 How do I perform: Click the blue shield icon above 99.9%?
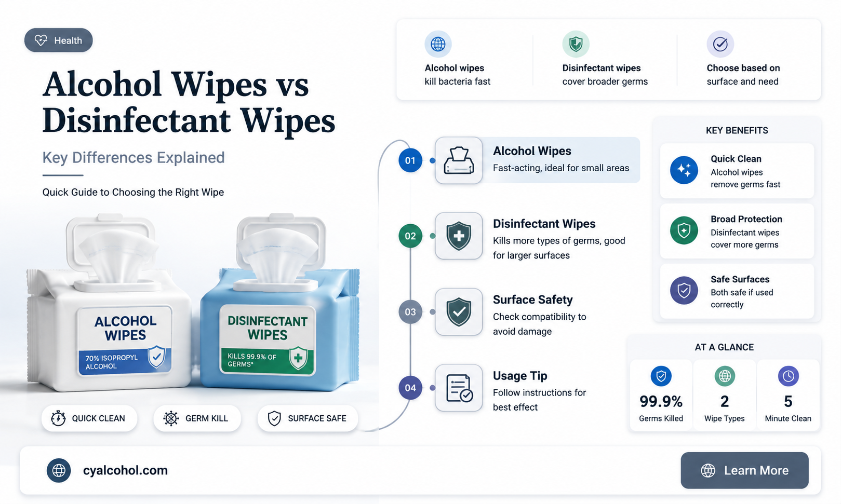(661, 376)
